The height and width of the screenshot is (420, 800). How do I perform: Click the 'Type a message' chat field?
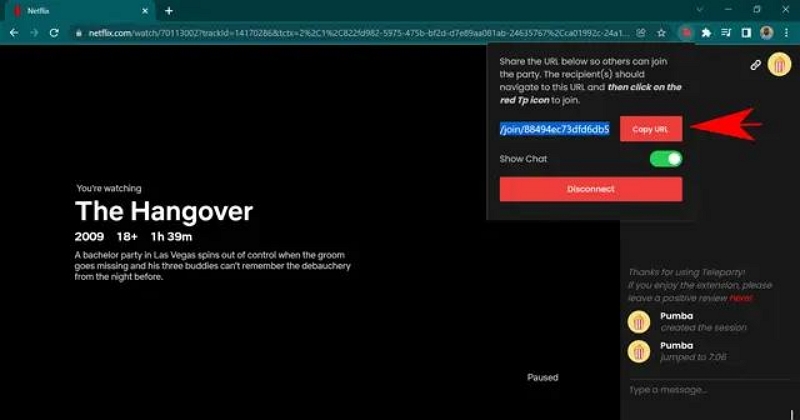click(705, 388)
